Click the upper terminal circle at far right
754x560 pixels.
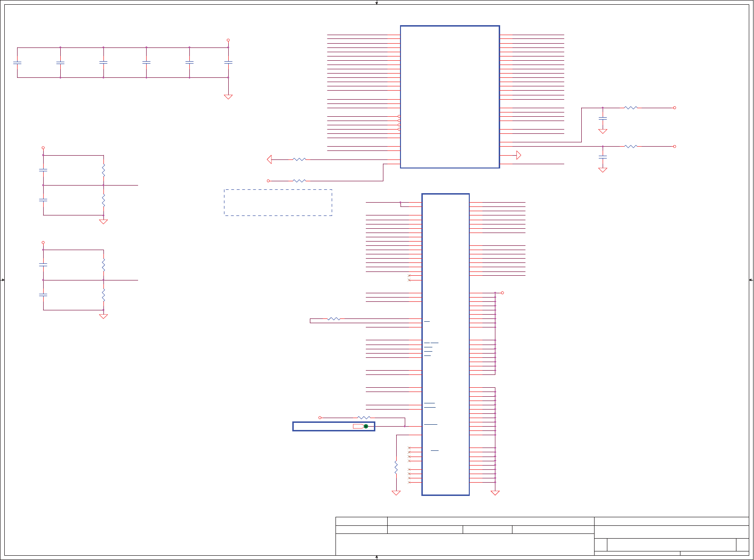pyautogui.click(x=674, y=108)
